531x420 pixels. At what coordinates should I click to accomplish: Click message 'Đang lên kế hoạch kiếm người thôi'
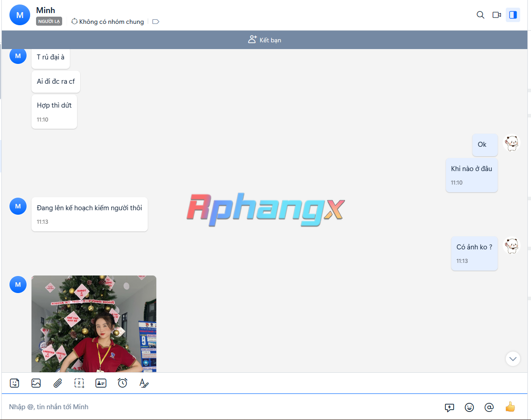click(x=90, y=214)
